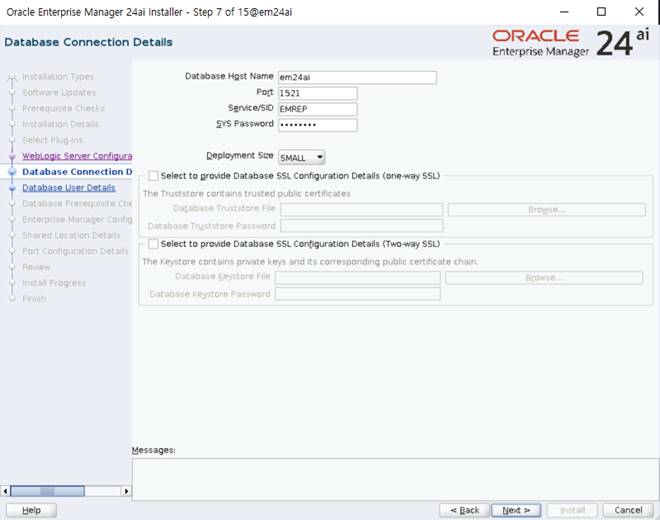Image resolution: width=660 pixels, height=520 pixels.
Task: Click the horizontal scrollbar thumb of the step list
Action: click(47, 491)
